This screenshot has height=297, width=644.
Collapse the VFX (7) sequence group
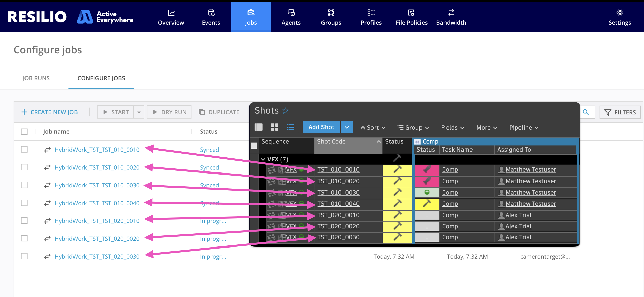pos(263,159)
